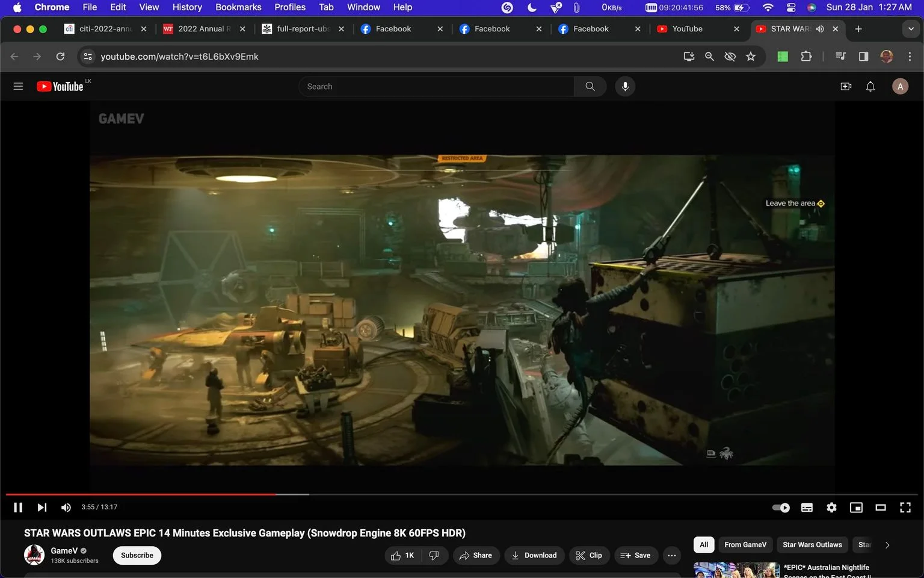Open the player settings gear
924x578 pixels.
pyautogui.click(x=831, y=508)
